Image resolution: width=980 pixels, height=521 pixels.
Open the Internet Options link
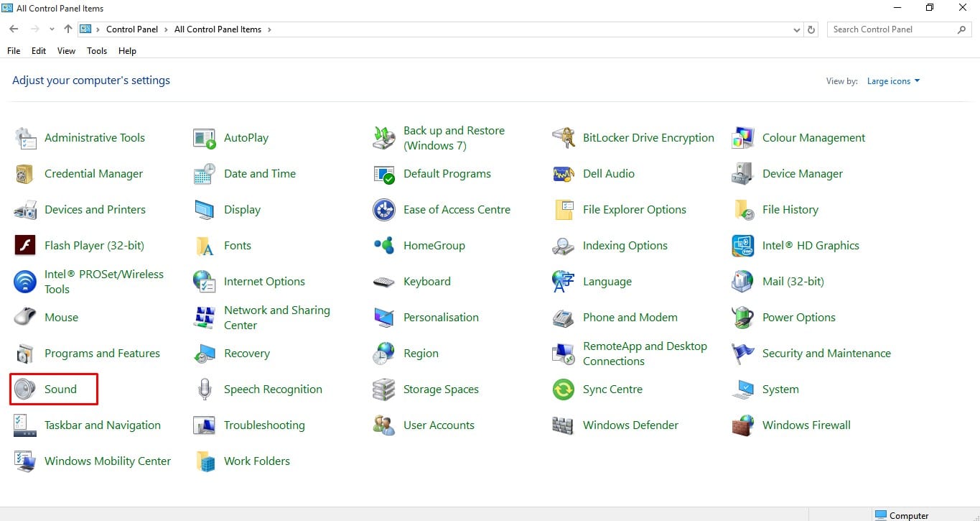pos(264,282)
